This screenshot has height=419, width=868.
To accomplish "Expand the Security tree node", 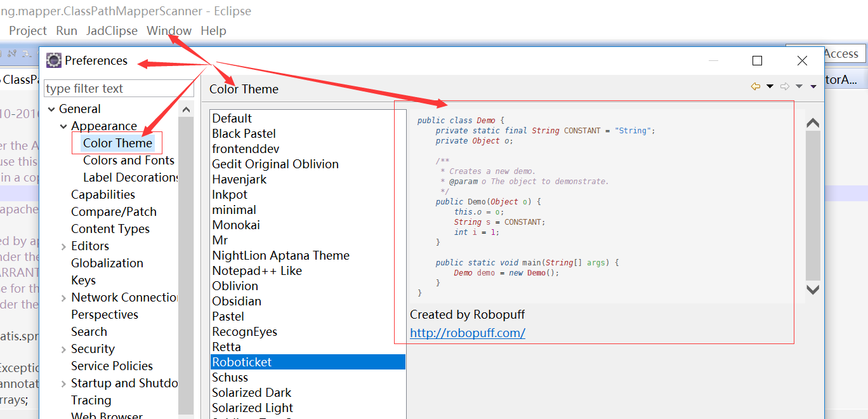I will (63, 349).
